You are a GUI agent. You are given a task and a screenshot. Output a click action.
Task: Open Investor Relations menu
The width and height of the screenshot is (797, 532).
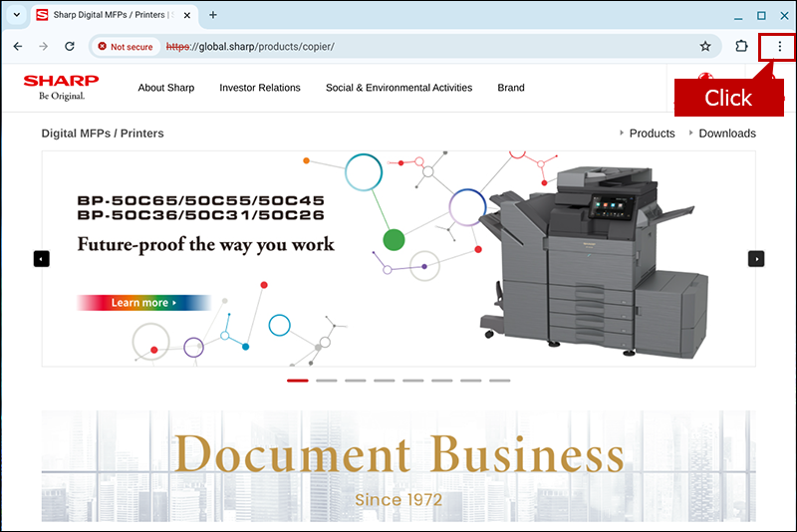tap(260, 88)
